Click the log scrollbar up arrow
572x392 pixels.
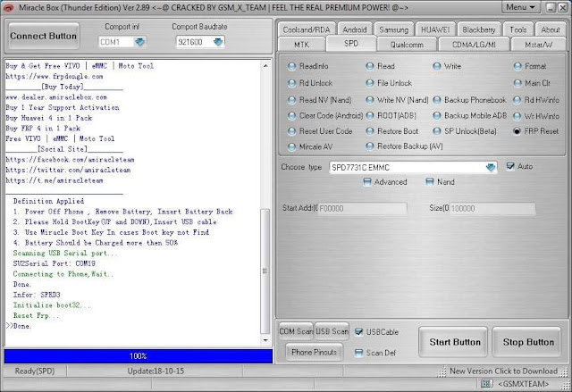(265, 66)
